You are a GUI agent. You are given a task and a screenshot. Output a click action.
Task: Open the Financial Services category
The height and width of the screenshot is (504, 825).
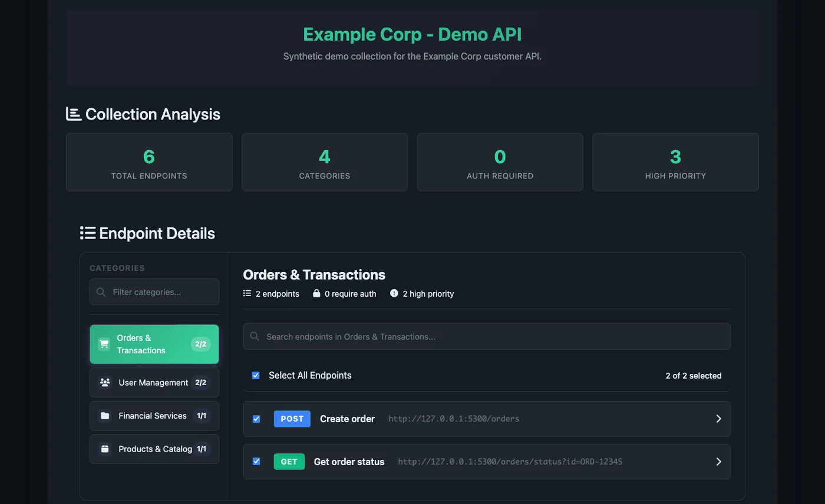pos(154,416)
